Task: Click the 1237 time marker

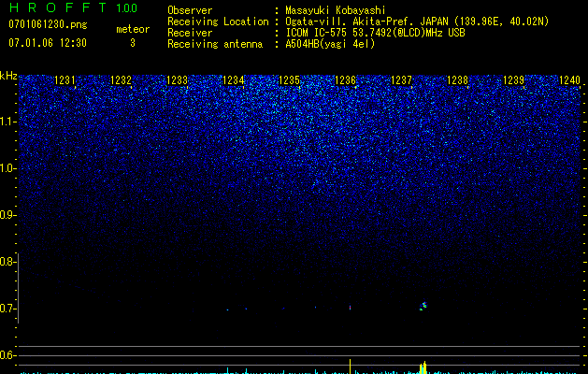Action: (x=401, y=80)
